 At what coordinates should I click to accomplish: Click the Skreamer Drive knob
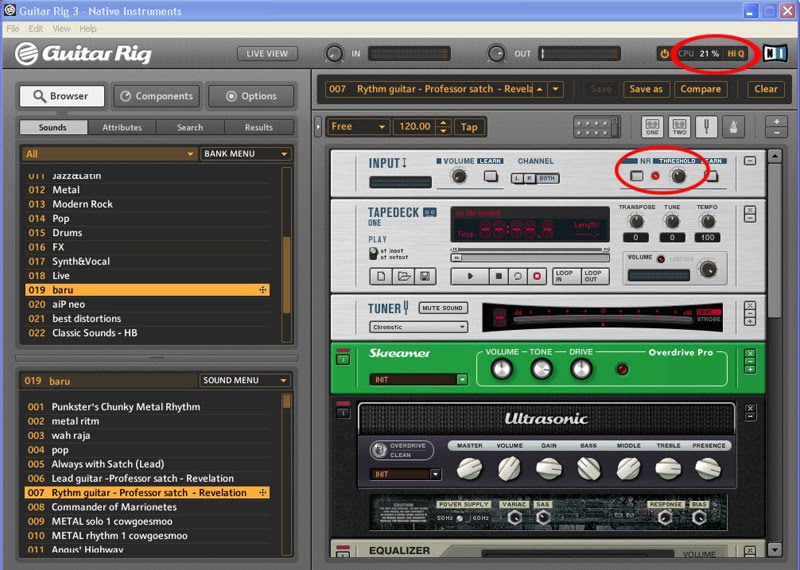pyautogui.click(x=581, y=369)
